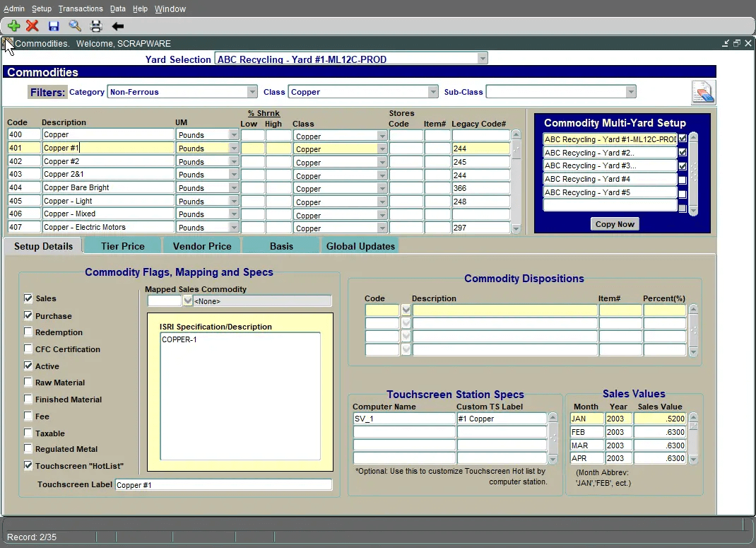The width and height of the screenshot is (756, 548).
Task: Open the search tool
Action: pyautogui.click(x=74, y=25)
